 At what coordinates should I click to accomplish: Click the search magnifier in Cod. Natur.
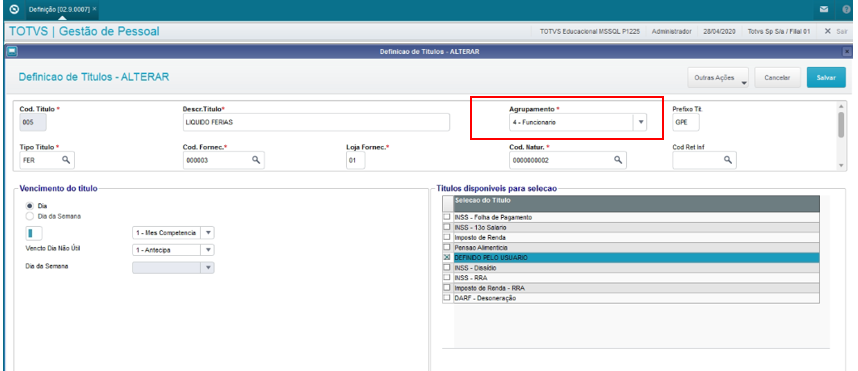pos(617,160)
